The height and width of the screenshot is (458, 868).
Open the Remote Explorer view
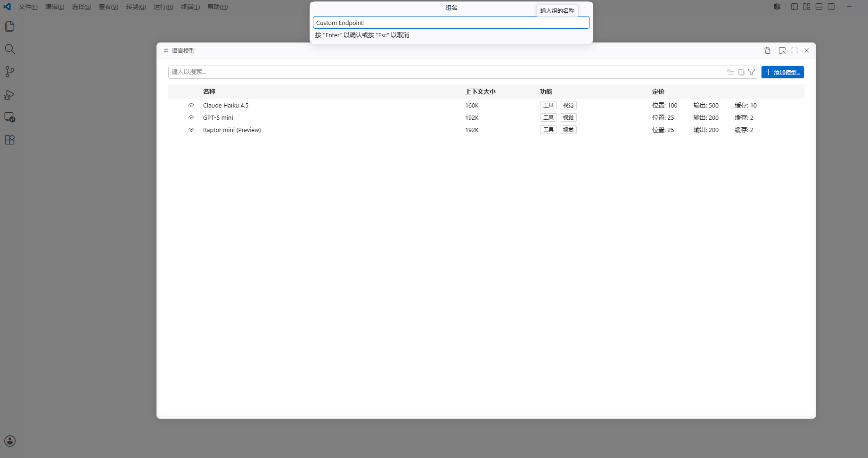tap(9, 117)
